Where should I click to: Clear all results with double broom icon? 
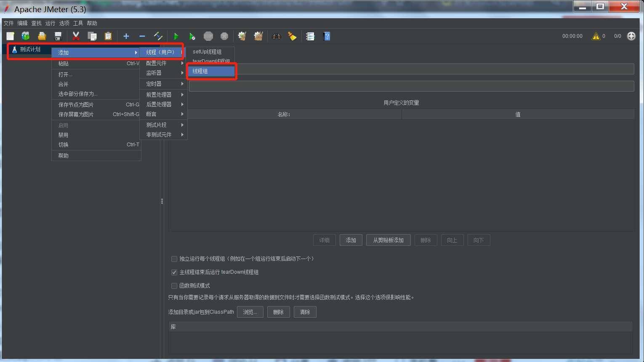258,36
